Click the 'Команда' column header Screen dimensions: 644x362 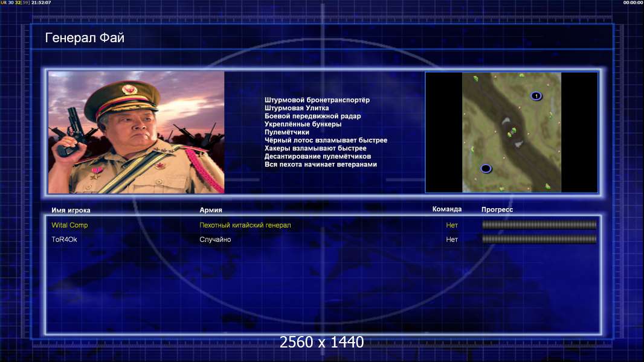pyautogui.click(x=447, y=209)
